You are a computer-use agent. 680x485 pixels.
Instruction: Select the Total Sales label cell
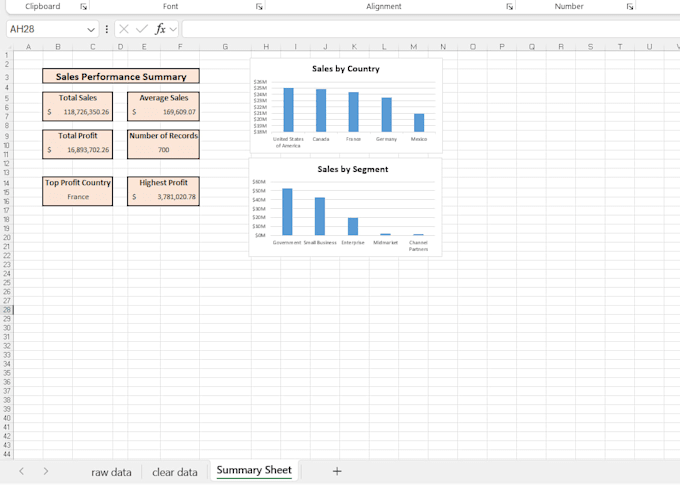[x=78, y=98]
